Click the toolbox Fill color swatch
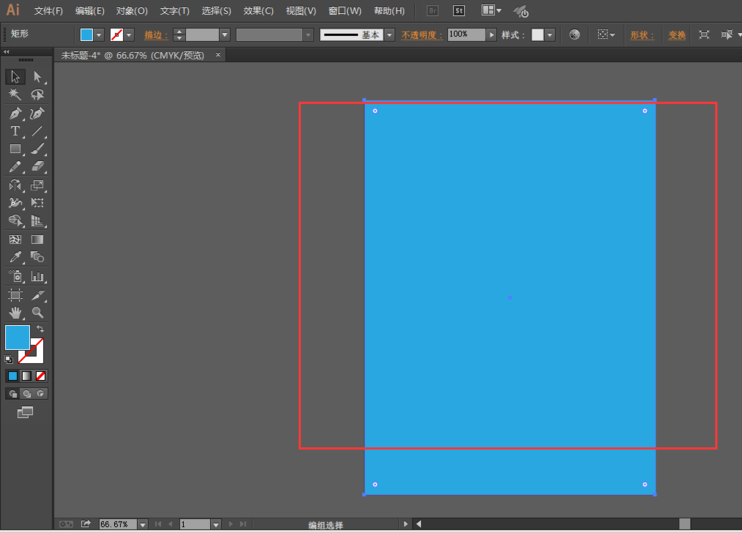Viewport: 742px width, 533px height. 18,338
